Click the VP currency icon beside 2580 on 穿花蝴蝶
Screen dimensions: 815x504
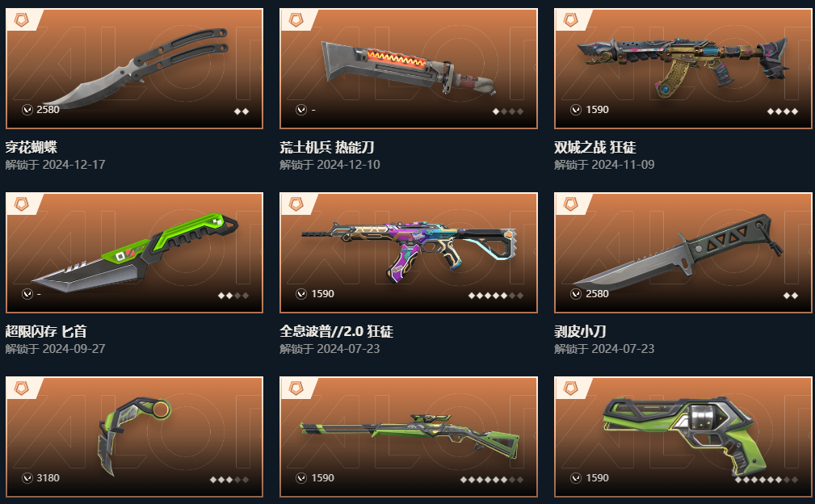pos(27,110)
